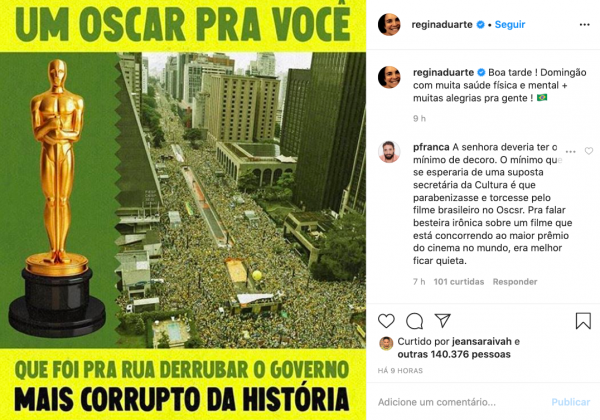Image resolution: width=600 pixels, height=420 pixels.
Task: Open pfranca username link
Action: coord(431,147)
